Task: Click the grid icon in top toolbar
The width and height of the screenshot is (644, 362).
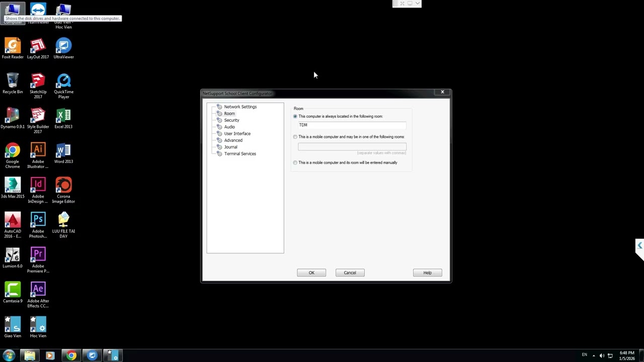Action: point(395,4)
